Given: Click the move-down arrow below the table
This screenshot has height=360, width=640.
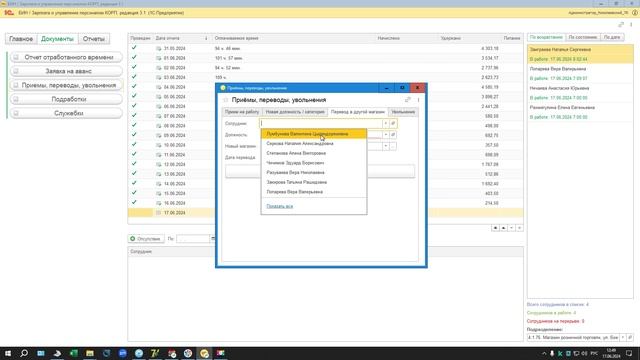Looking at the screenshot, I should 511,228.
